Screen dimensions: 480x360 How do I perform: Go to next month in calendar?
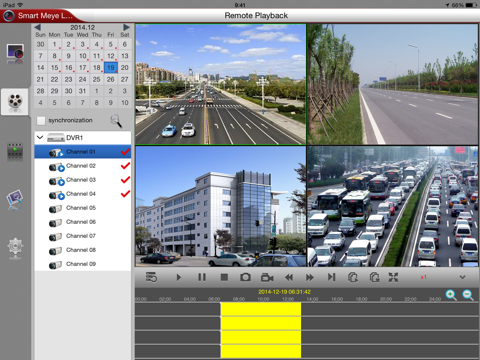coord(126,27)
